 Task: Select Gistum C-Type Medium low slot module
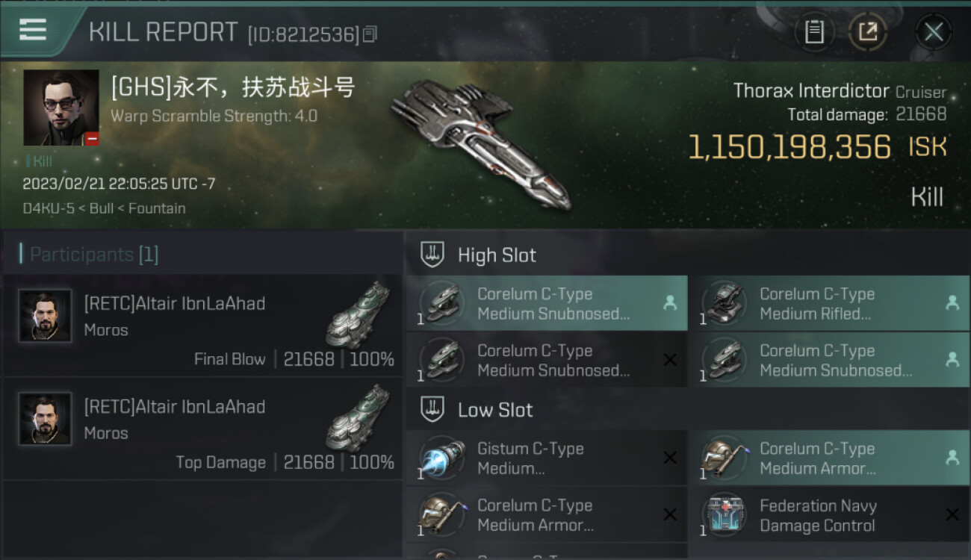pyautogui.click(x=547, y=458)
